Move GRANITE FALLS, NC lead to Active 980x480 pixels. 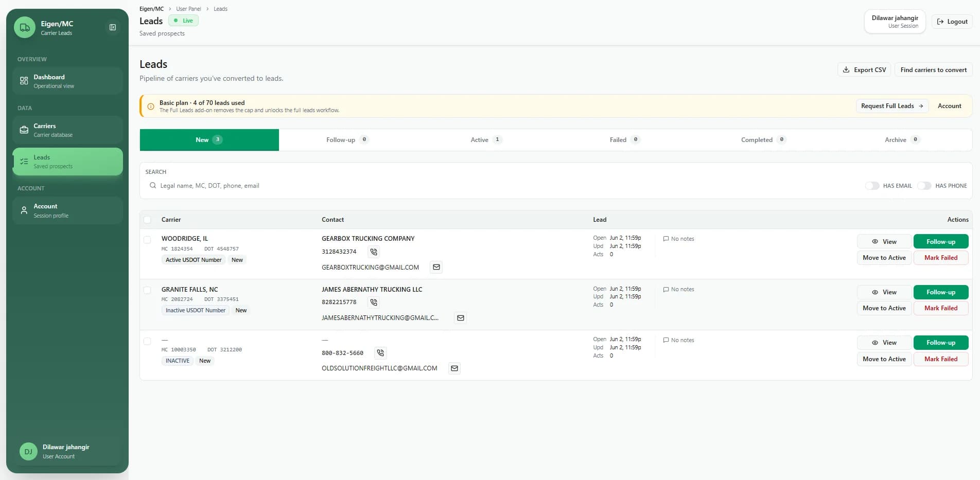(884, 308)
